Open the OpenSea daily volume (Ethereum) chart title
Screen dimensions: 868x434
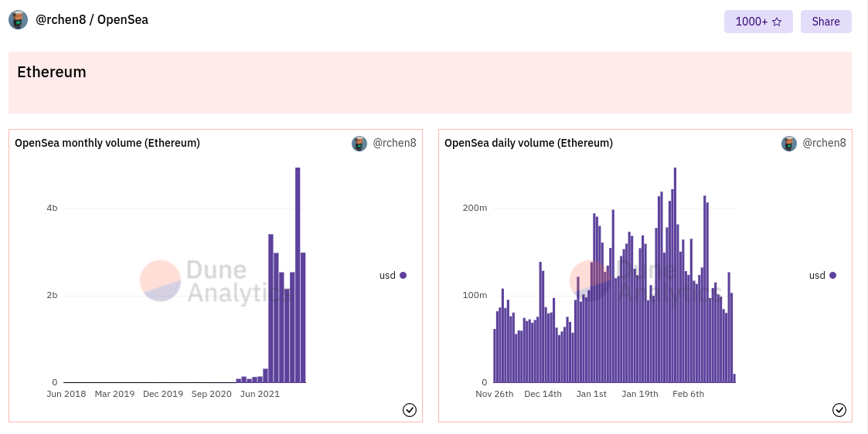(529, 143)
